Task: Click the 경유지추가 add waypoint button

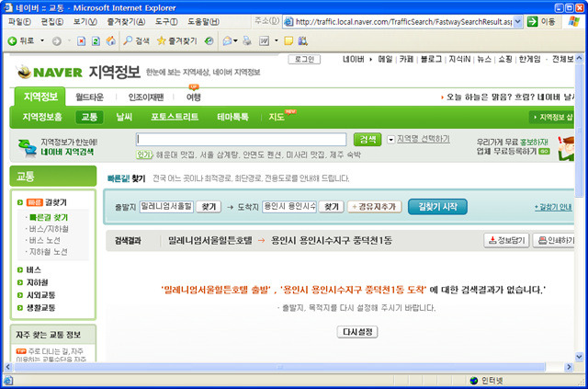Action: (375, 207)
